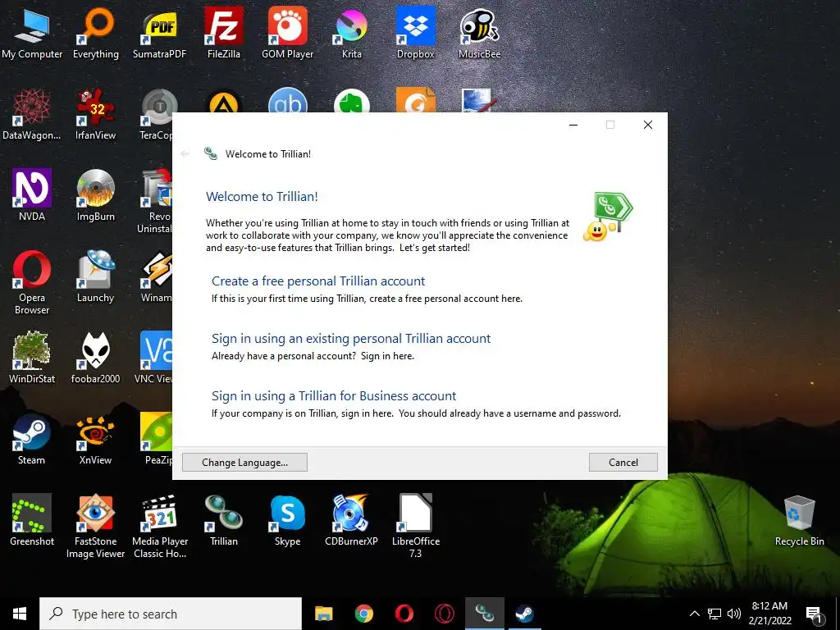The height and width of the screenshot is (630, 840).
Task: Sign in using Trillian for Business account
Action: [334, 396]
